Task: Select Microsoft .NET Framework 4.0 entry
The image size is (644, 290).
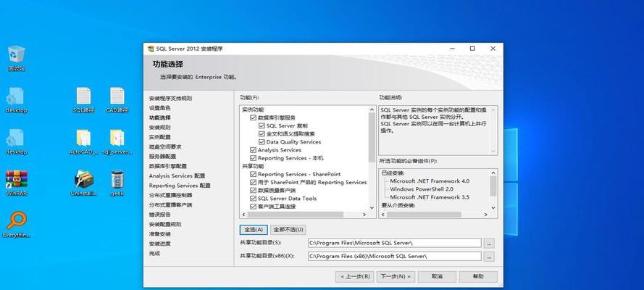Action: [x=430, y=181]
